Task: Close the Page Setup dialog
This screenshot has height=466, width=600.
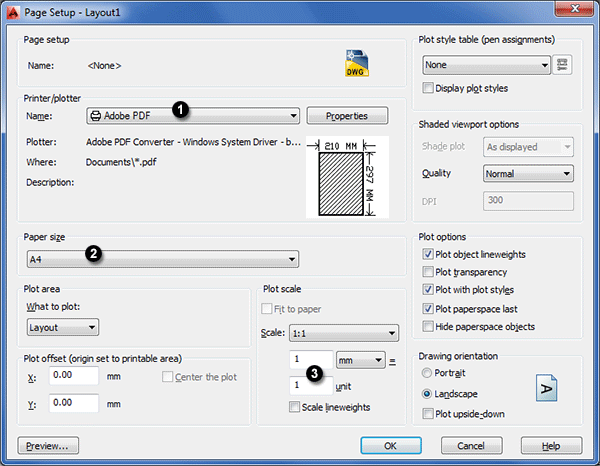Action: click(x=575, y=8)
